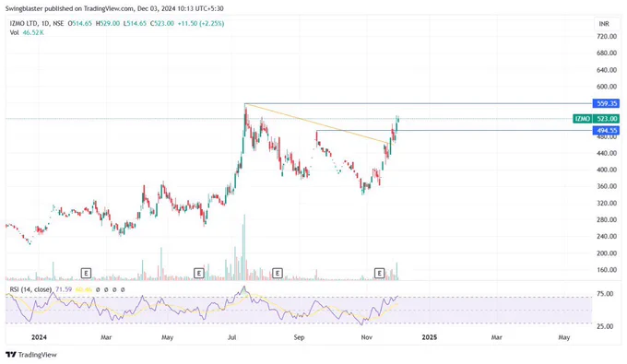627x364 pixels.
Task: Click the 400.00 price axis label
Action: [607, 170]
